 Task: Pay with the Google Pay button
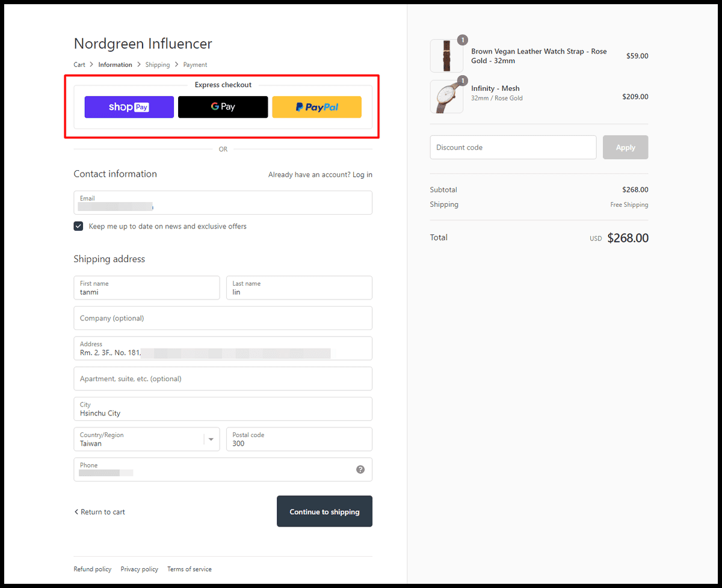pyautogui.click(x=223, y=107)
